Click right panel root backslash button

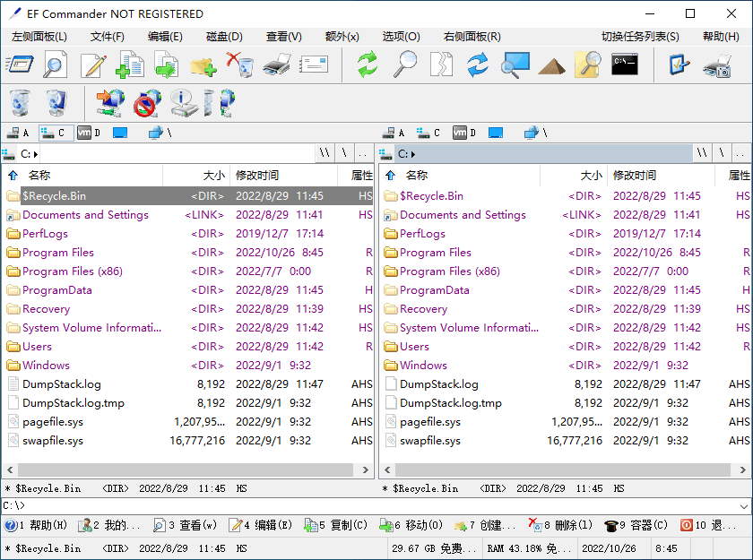pyautogui.click(x=722, y=153)
